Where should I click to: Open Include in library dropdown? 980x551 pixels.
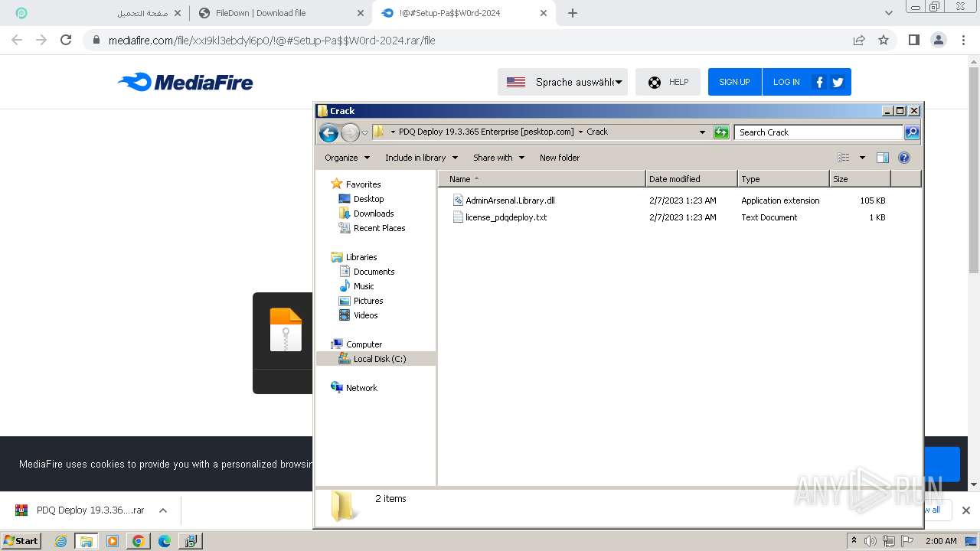[x=421, y=158]
